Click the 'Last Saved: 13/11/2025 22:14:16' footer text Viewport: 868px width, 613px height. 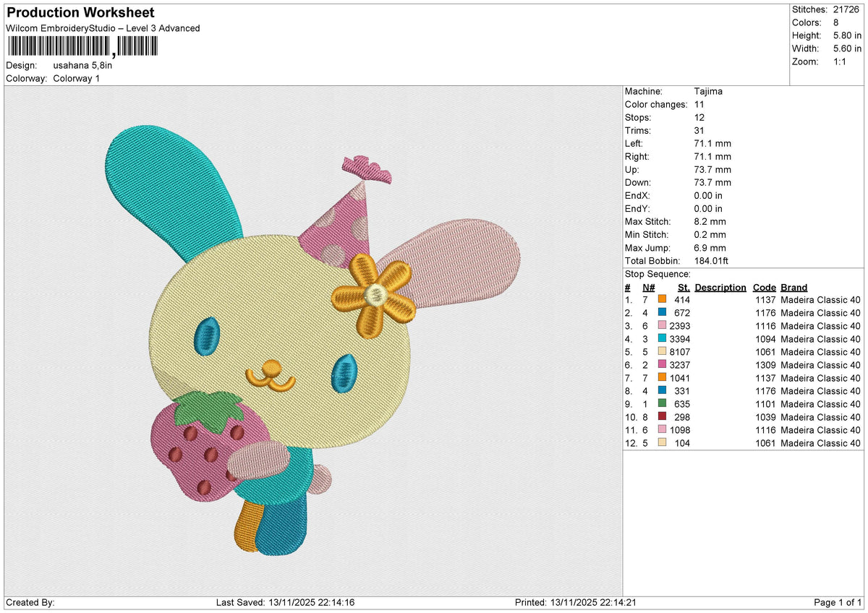286,603
